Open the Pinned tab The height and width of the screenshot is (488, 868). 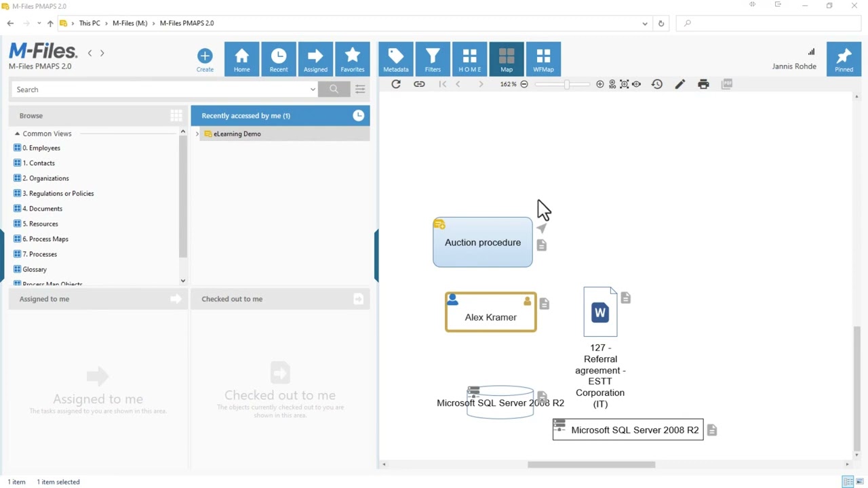(844, 60)
